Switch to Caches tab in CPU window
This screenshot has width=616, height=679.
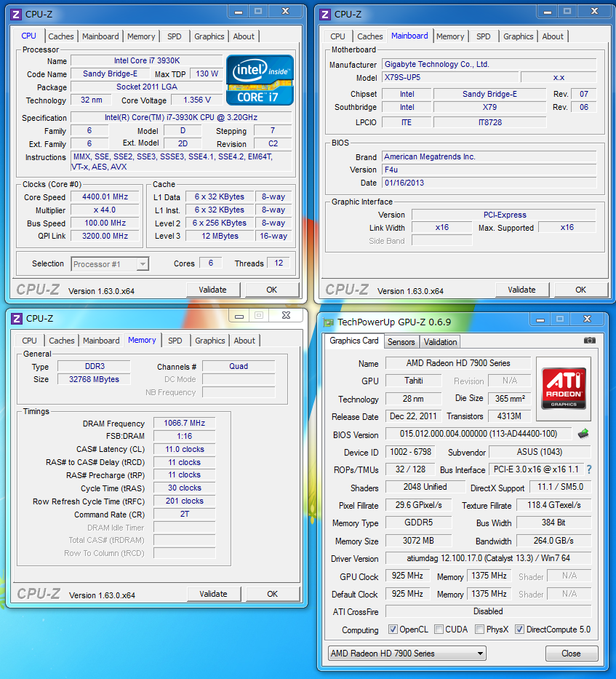(x=61, y=36)
